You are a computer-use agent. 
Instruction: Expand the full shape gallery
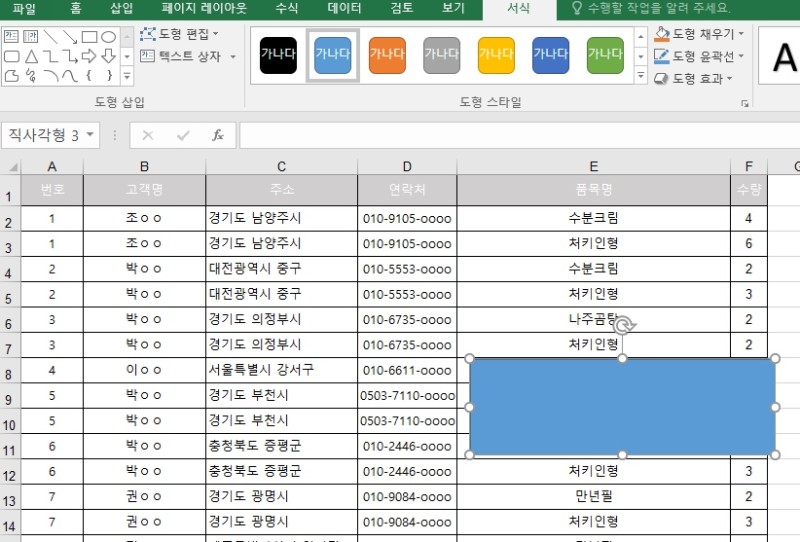[x=127, y=76]
